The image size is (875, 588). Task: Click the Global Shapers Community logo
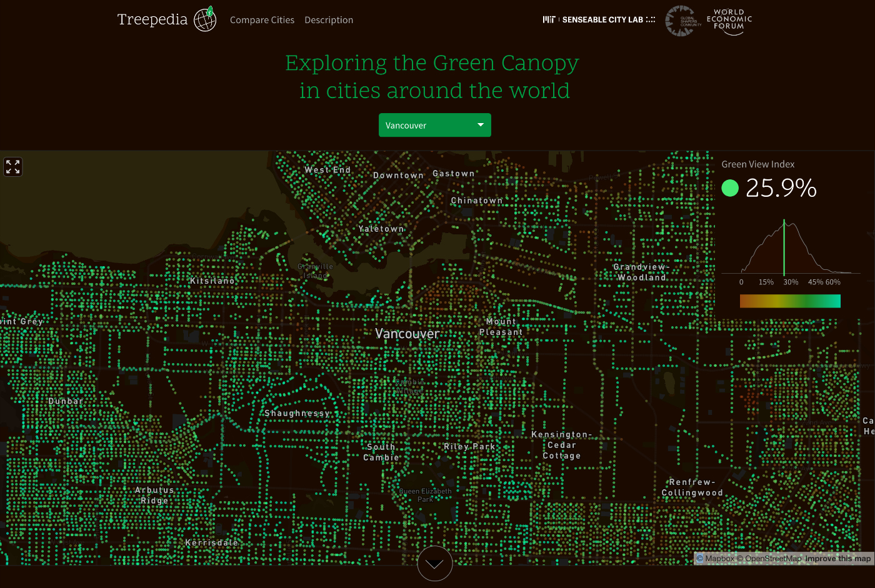[681, 21]
